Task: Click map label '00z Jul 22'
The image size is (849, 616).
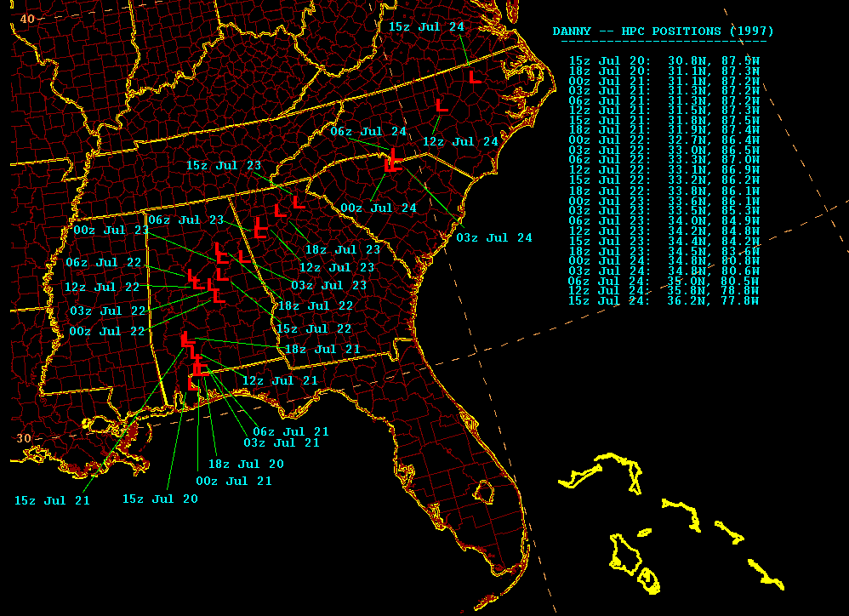Action: (x=106, y=331)
